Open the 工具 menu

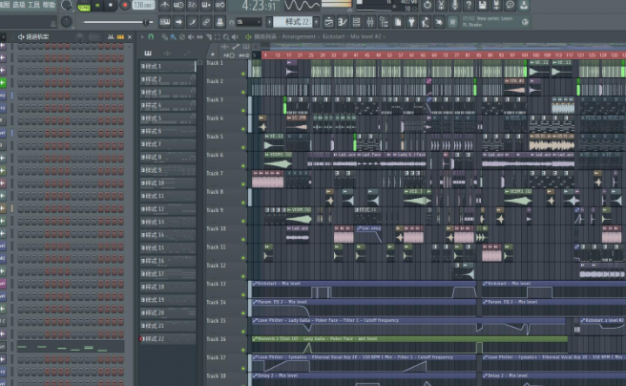(34, 5)
